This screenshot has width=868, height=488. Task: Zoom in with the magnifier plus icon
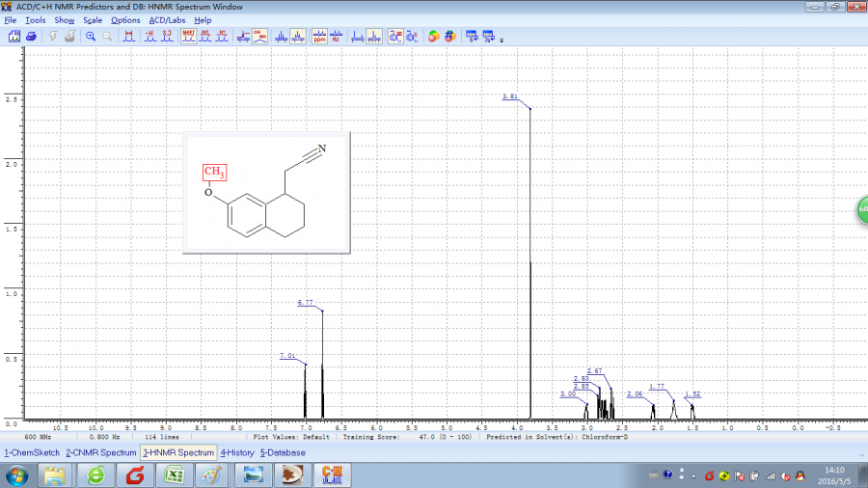click(x=91, y=37)
